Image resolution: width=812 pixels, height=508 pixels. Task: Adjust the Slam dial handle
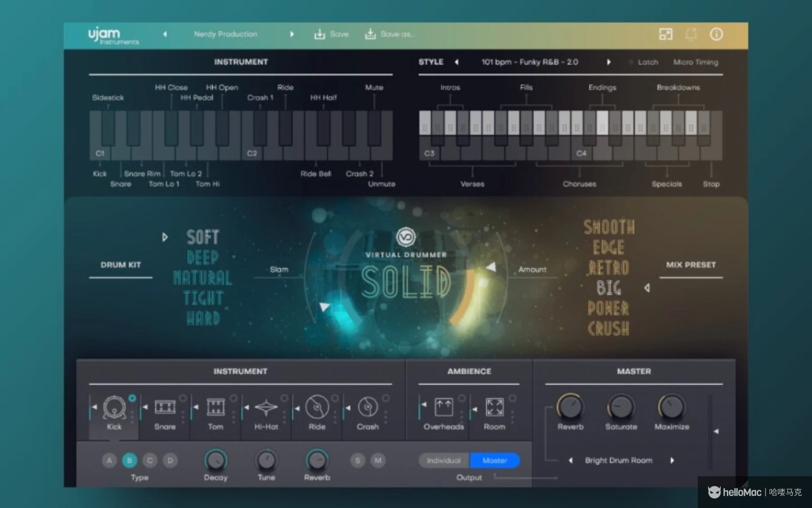tap(325, 307)
